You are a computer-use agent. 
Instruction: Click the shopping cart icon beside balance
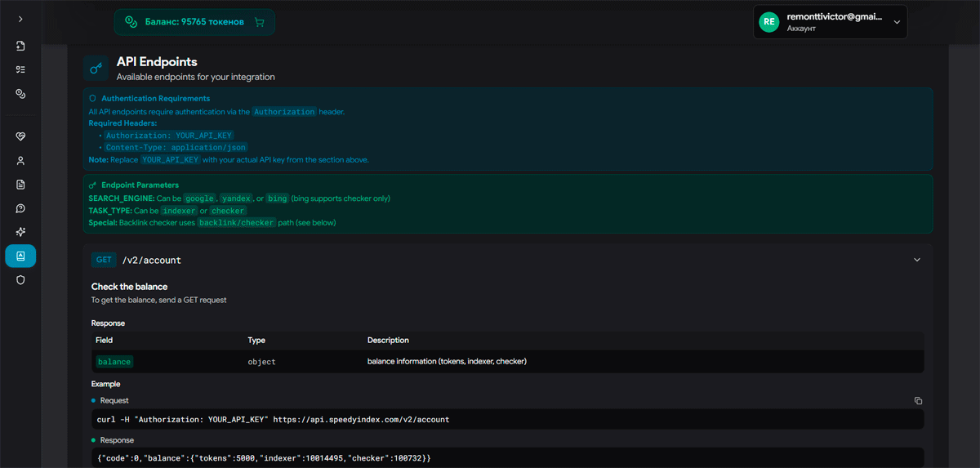(x=260, y=22)
